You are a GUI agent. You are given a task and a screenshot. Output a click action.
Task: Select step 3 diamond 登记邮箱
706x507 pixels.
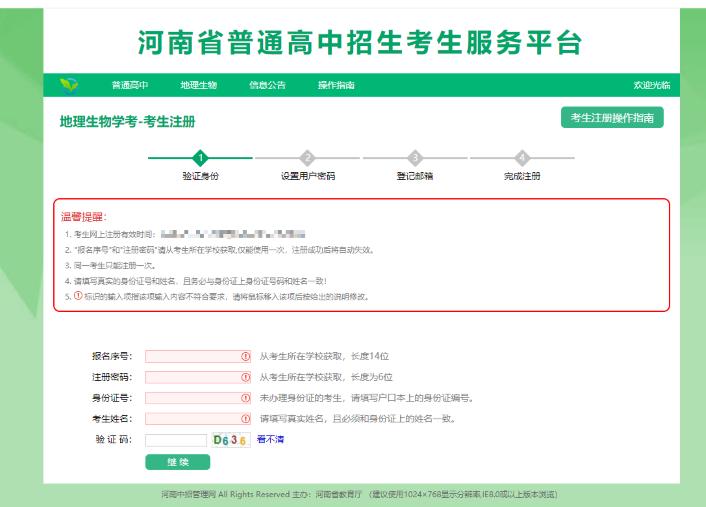point(415,158)
